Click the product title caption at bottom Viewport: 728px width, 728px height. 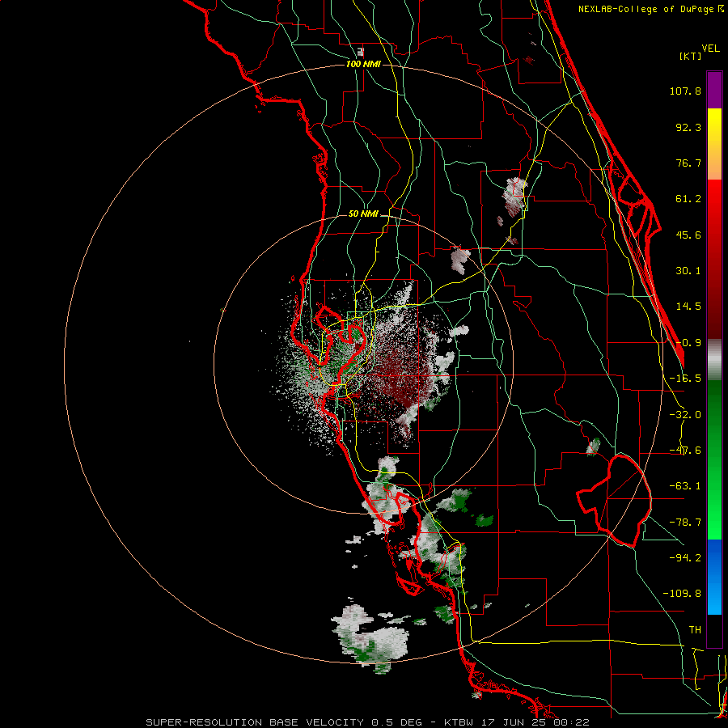pos(368,722)
